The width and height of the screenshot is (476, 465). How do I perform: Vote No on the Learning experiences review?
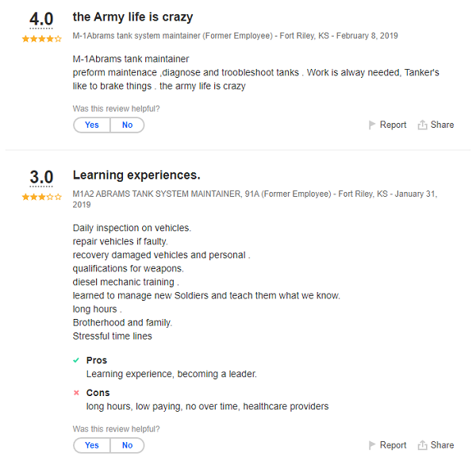pyautogui.click(x=127, y=445)
